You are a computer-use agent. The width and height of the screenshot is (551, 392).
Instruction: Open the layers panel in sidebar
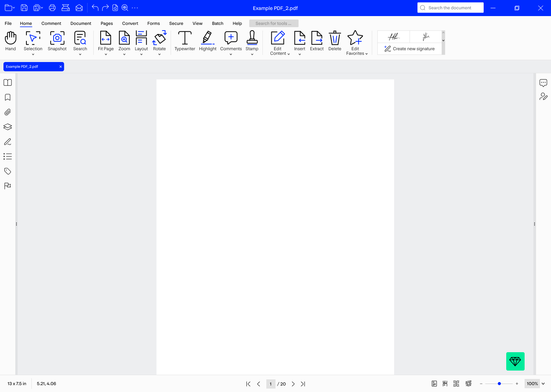[8, 127]
